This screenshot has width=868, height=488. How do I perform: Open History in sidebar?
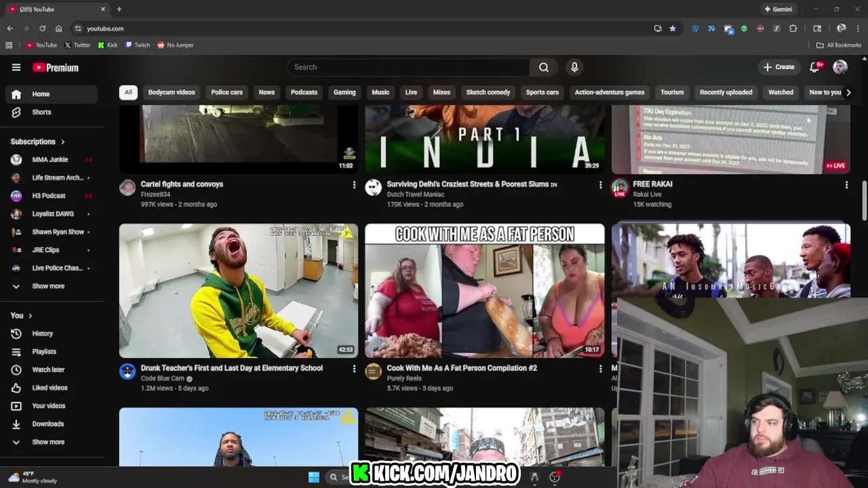[52, 333]
